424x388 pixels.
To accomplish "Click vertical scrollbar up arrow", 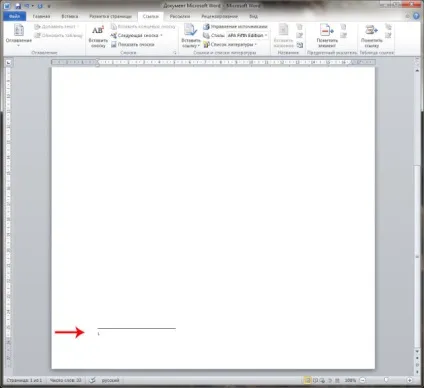I will [x=417, y=71].
